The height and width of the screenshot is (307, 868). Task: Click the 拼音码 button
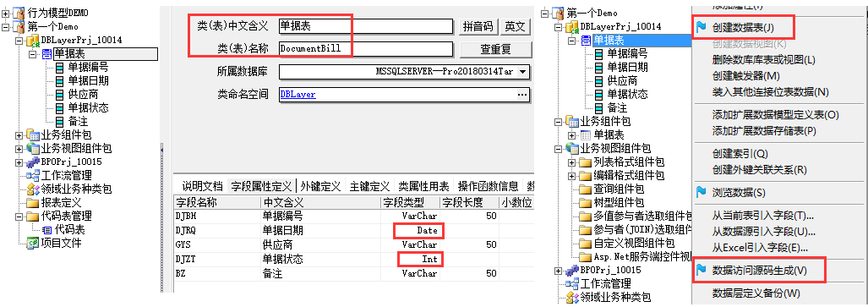pyautogui.click(x=478, y=26)
